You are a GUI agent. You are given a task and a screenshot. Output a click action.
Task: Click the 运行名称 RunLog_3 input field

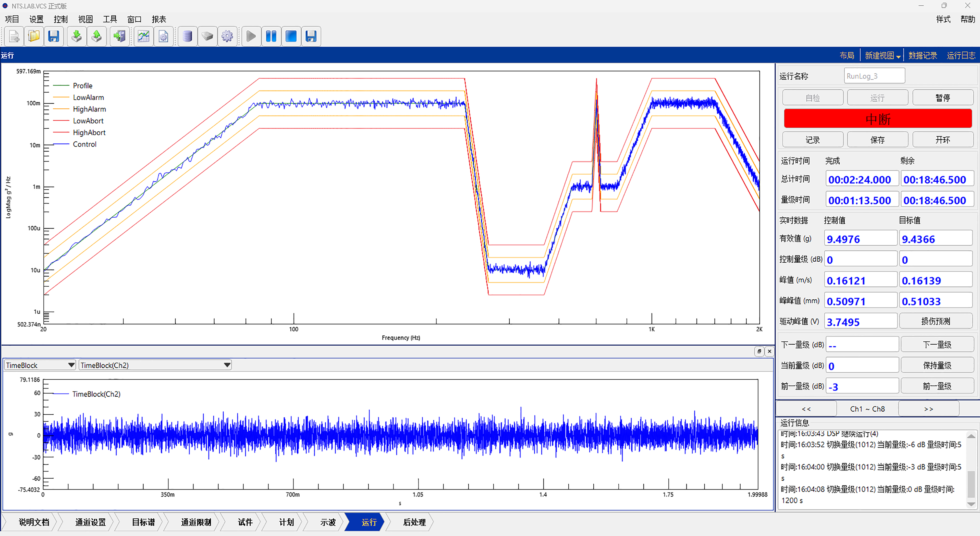click(x=874, y=76)
